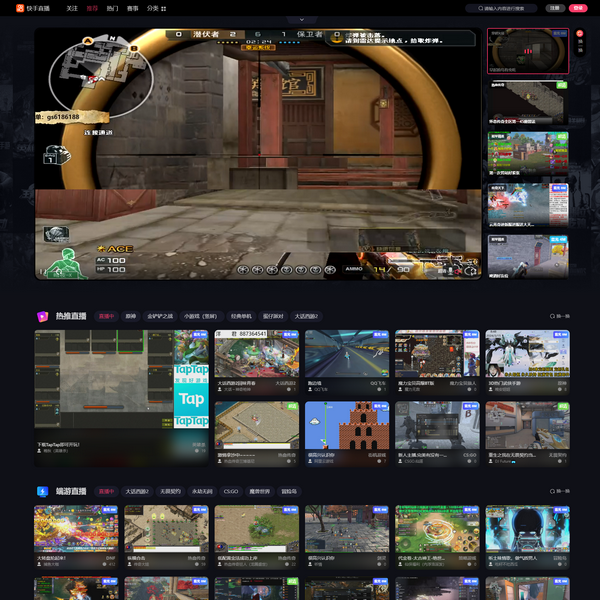600x600 pixels.
Task: Select the 原神 filter in 热推直播
Action: click(x=131, y=316)
